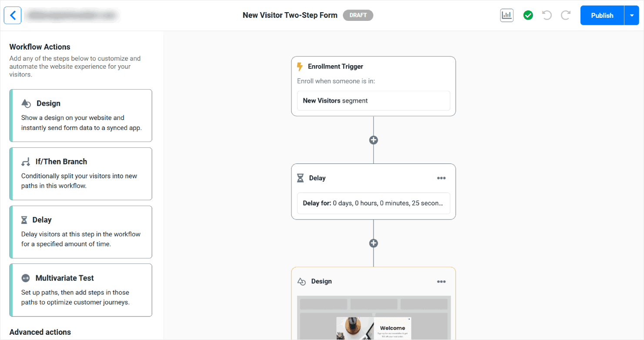Click the Multivariate Test A/B icon
Viewport: 644px width, 340px height.
tap(26, 278)
